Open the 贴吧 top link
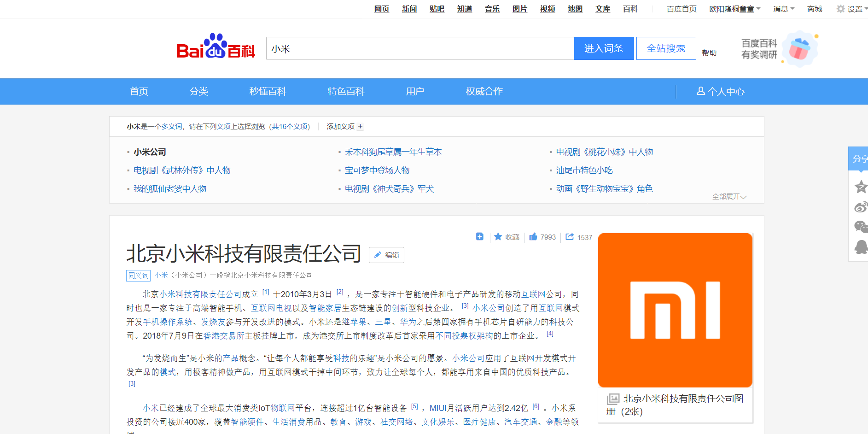Screen dimensions: 868x434 click(437, 9)
